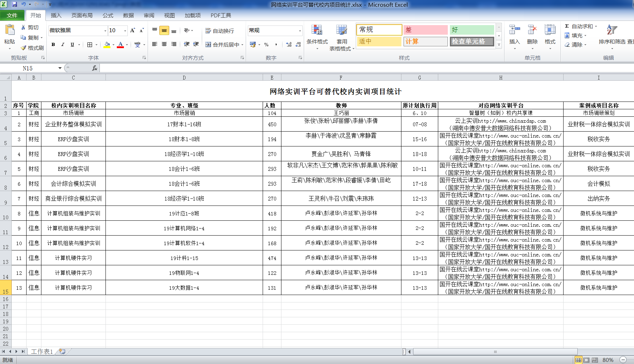
Task: Select the 工作表1 sheet tab
Action: [42, 351]
